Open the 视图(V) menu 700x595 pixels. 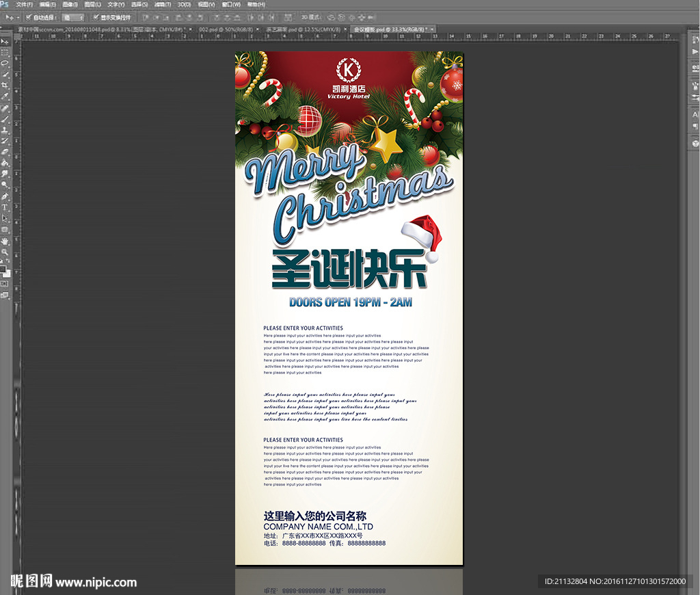click(x=206, y=5)
